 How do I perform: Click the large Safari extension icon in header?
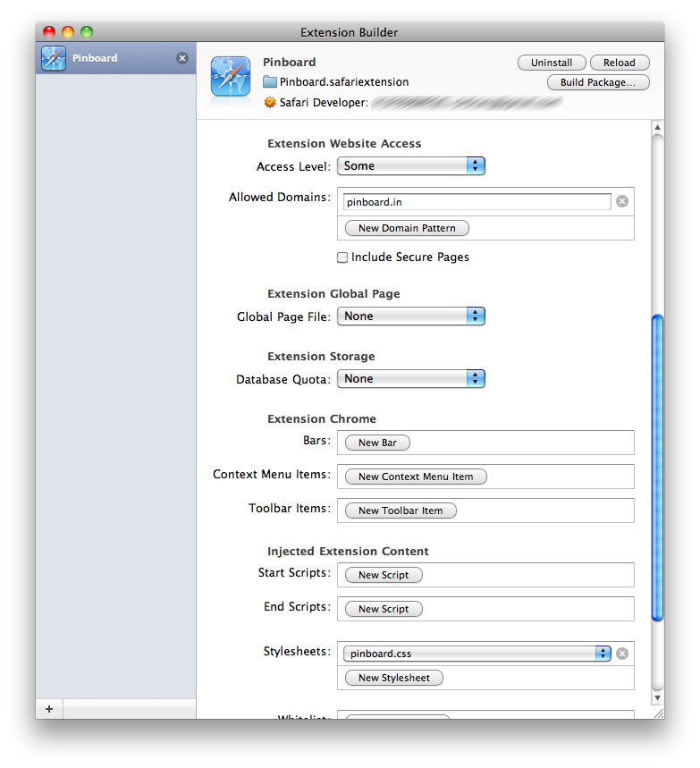230,77
